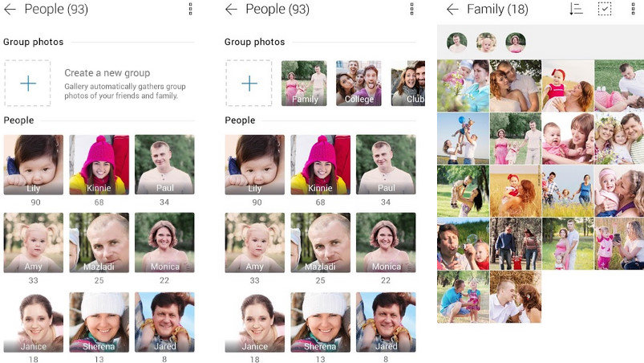This screenshot has height=363, width=644.
Task: Open the Family group album
Action: click(x=304, y=83)
